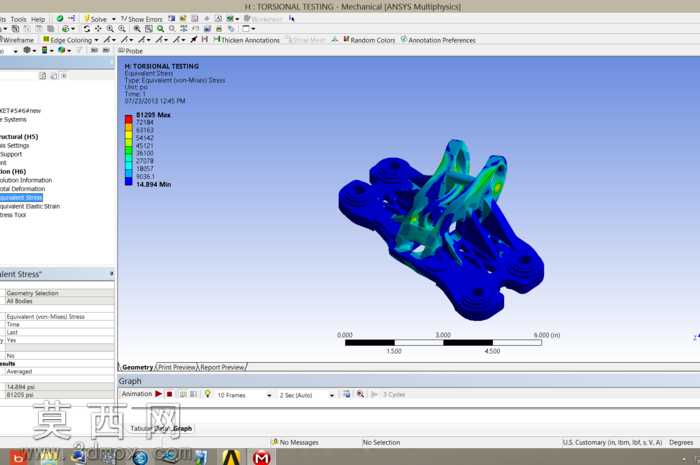Screen dimensions: 700x465
Task: Click U.S. Customary units in the status bar
Action: tap(612, 442)
